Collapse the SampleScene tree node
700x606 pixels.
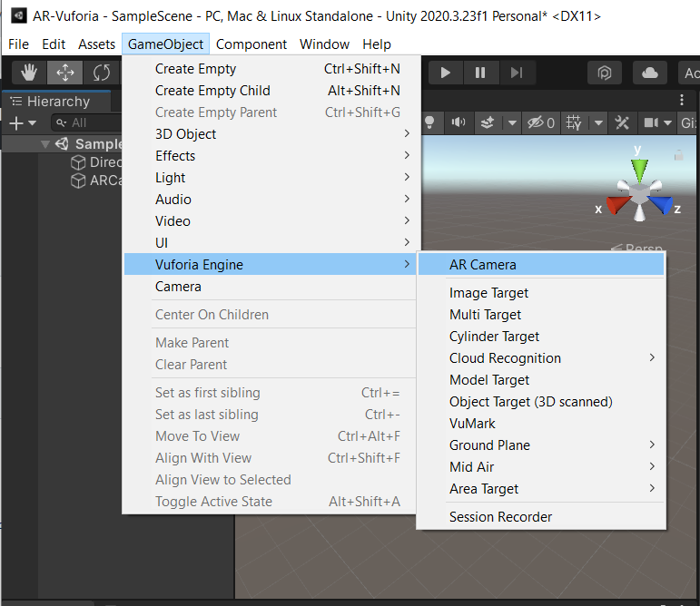pyautogui.click(x=45, y=144)
